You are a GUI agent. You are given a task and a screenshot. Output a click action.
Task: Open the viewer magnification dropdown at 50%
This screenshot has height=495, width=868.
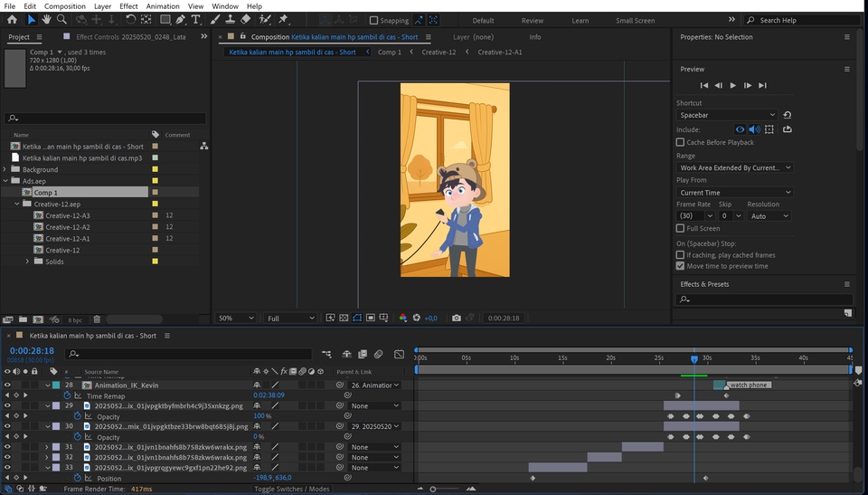[x=236, y=319]
